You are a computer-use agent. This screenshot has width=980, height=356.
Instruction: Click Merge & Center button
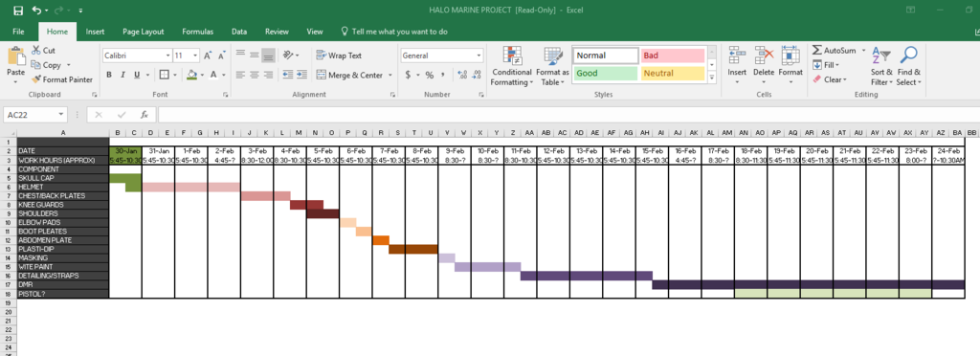349,75
